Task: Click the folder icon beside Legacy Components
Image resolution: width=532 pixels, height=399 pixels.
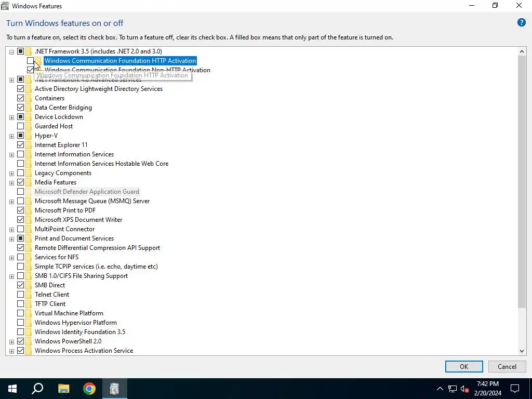Action: (x=28, y=173)
